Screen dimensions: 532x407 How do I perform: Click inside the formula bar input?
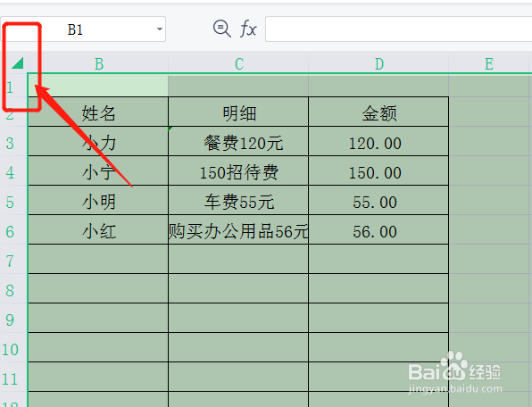[x=399, y=29]
